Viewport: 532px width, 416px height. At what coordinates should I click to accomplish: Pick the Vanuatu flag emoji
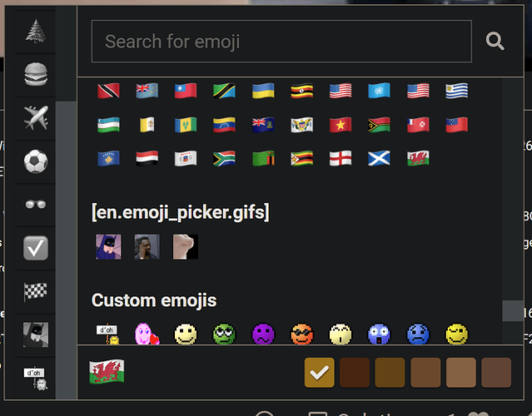380,125
